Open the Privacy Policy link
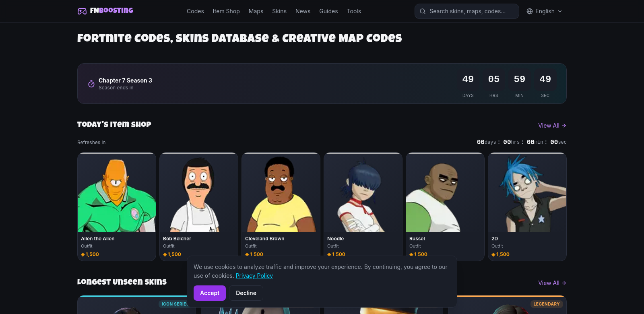 coord(254,276)
